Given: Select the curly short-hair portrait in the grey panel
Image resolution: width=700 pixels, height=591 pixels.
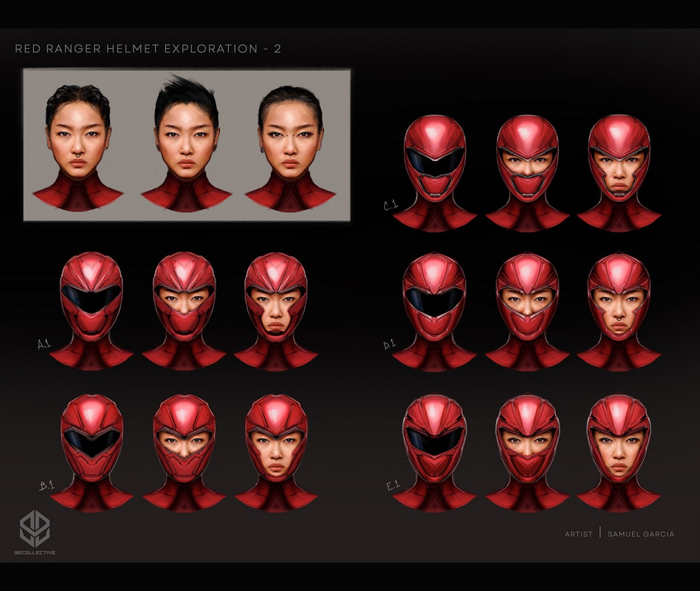Looking at the screenshot, I should click(78, 148).
